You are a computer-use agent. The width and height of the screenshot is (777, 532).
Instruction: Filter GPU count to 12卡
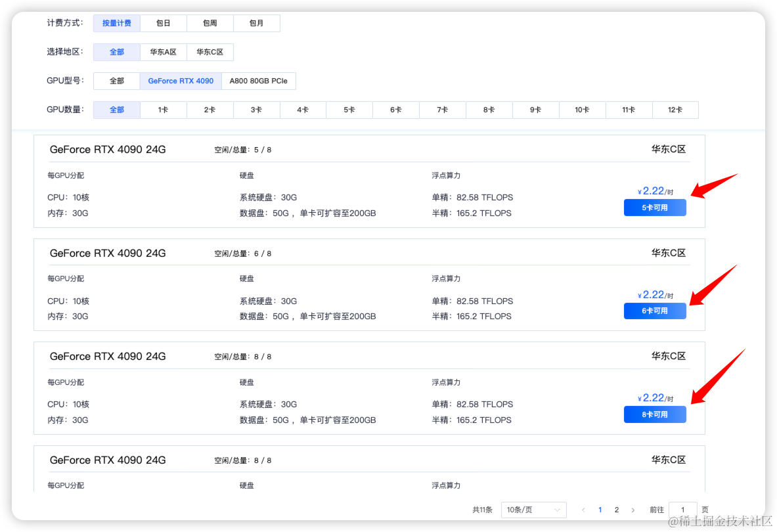(675, 110)
